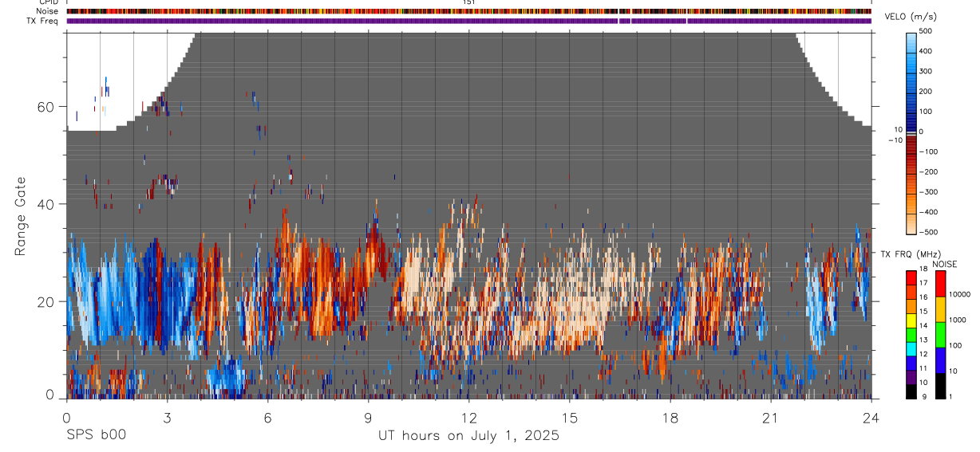Click the 12 UT hour tick label
This screenshot has width=980, height=452.
click(469, 418)
